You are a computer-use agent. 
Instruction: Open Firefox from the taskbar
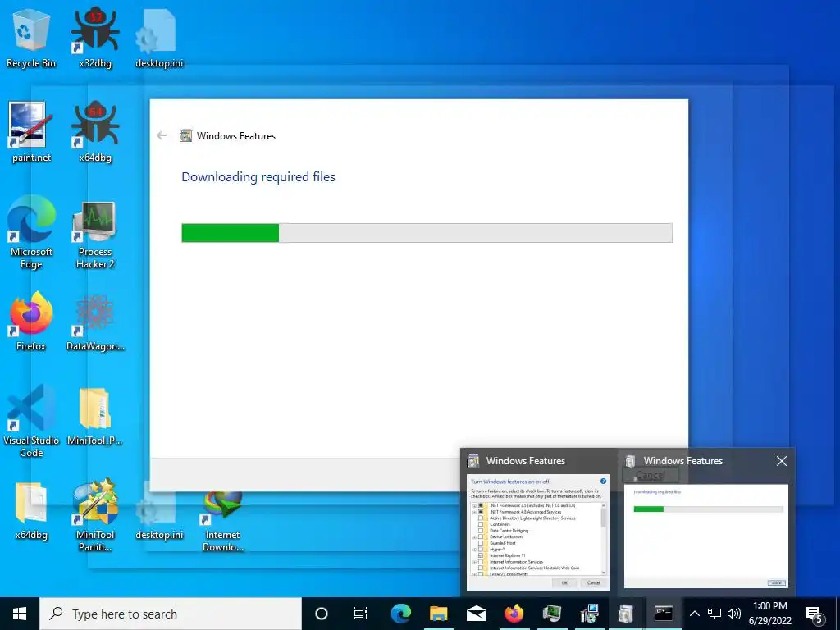[514, 614]
